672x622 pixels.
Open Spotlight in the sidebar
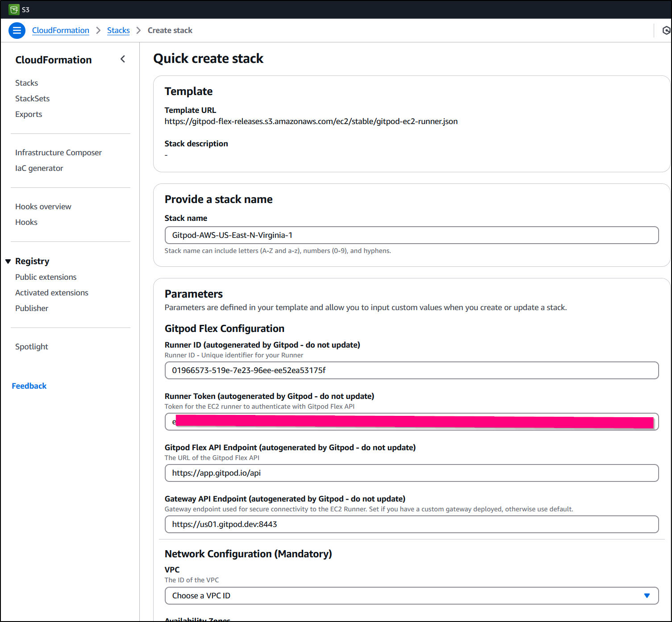(32, 347)
